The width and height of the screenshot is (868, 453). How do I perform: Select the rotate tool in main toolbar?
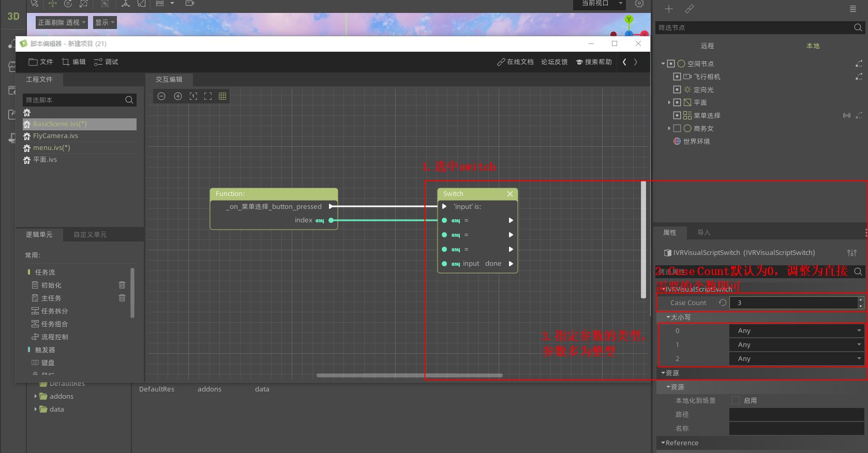click(x=68, y=4)
